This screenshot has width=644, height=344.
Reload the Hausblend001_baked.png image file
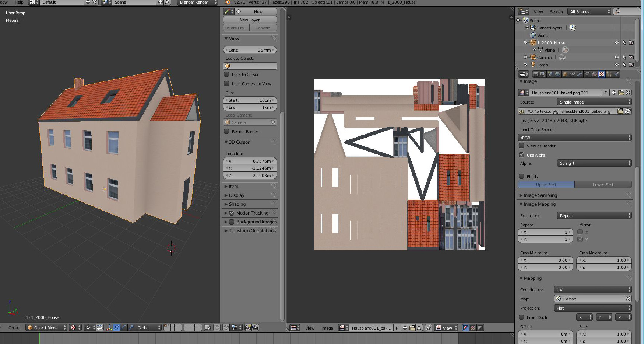point(628,111)
